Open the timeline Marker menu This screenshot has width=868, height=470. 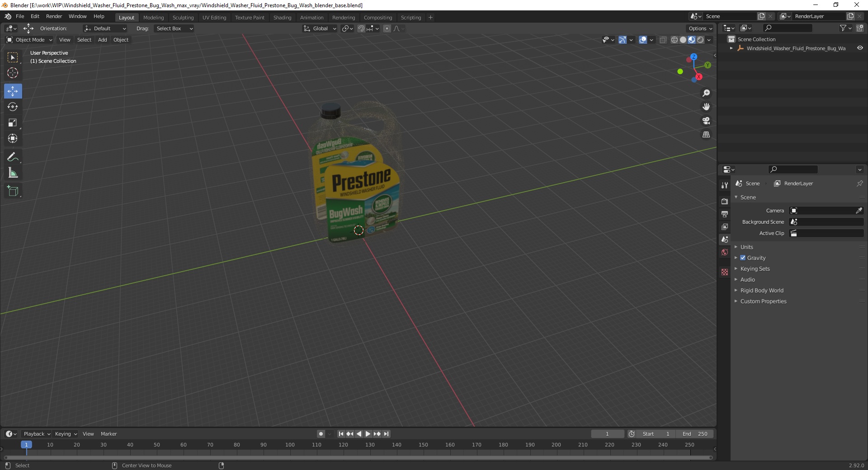pos(108,434)
